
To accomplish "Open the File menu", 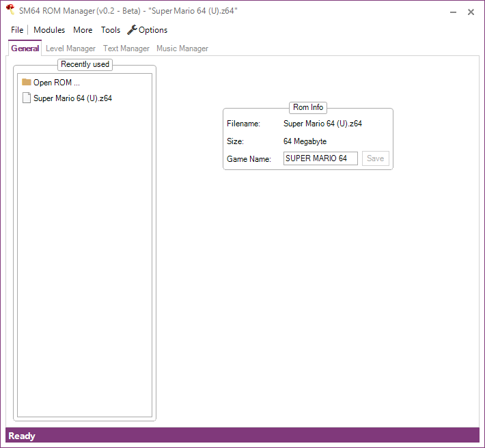I will [x=17, y=30].
